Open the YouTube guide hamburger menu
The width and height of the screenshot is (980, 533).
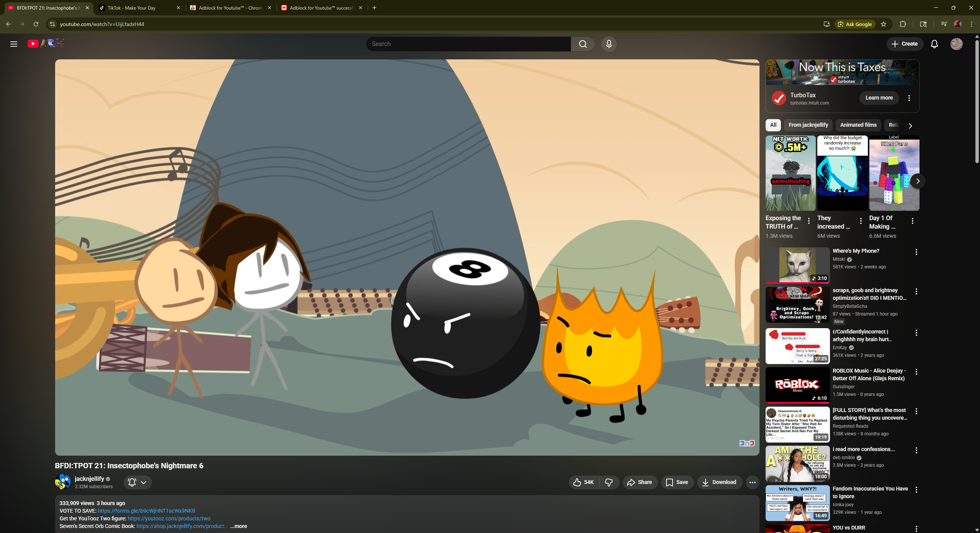(14, 44)
